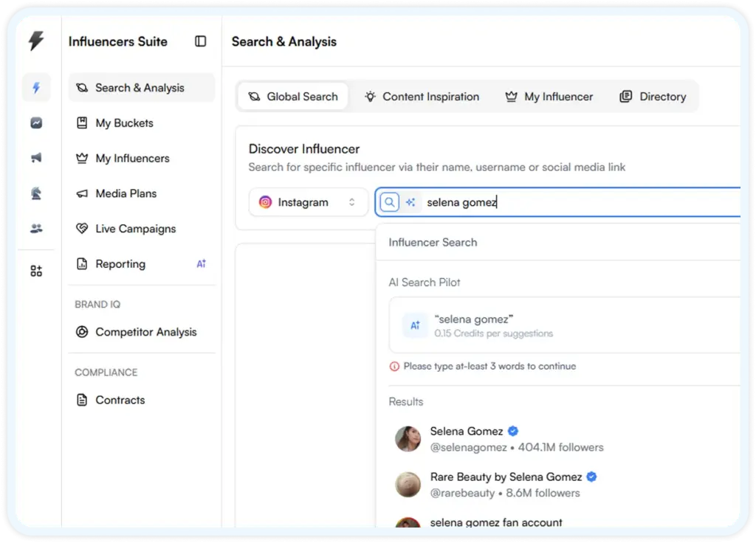Switch to My Influencer tab
Image resolution: width=756 pixels, height=543 pixels.
(x=549, y=97)
